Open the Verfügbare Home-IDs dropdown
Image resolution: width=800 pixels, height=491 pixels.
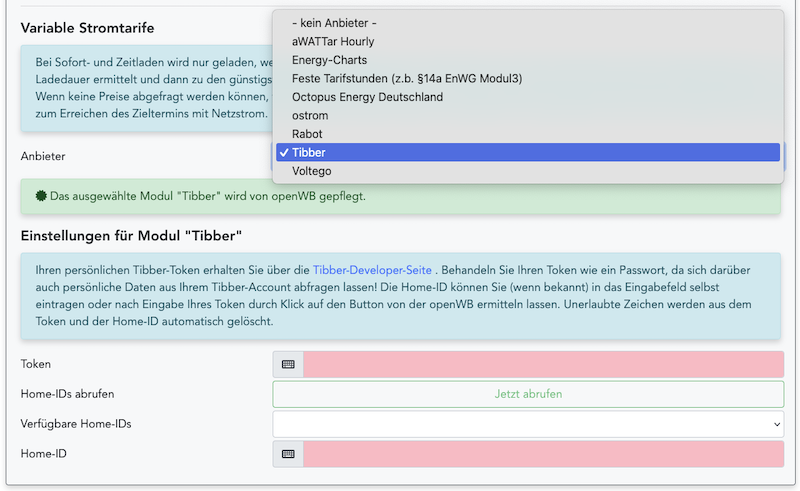tap(527, 424)
